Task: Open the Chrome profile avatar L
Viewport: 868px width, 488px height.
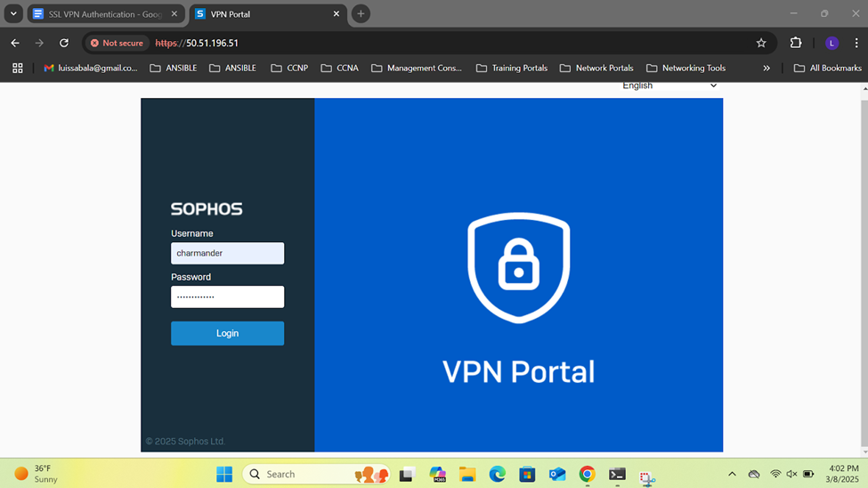Action: [831, 44]
